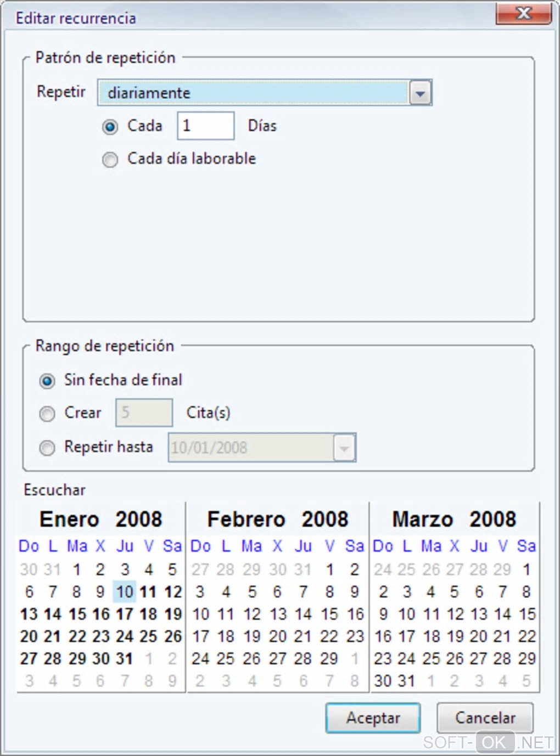
Task: Enable the 'Repetir hasta' radio option
Action: (47, 448)
